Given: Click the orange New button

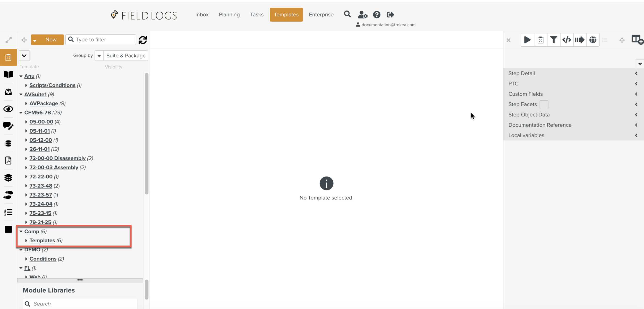Looking at the screenshot, I should 51,40.
